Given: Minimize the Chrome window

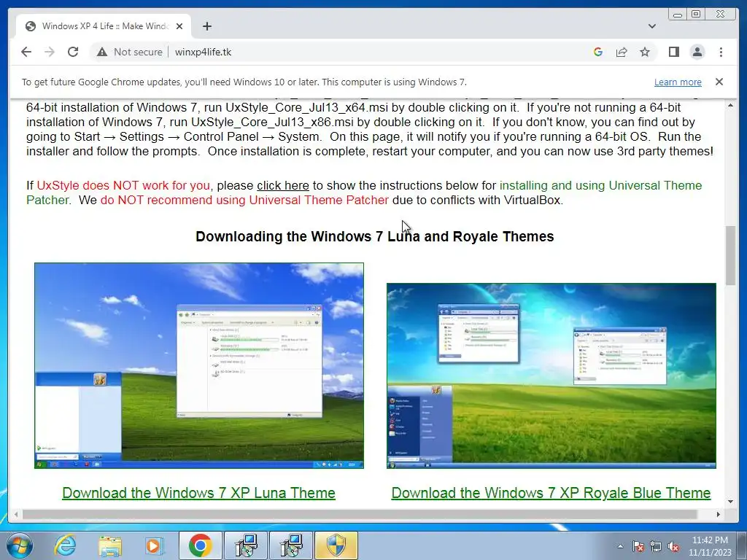Looking at the screenshot, I should (678, 15).
